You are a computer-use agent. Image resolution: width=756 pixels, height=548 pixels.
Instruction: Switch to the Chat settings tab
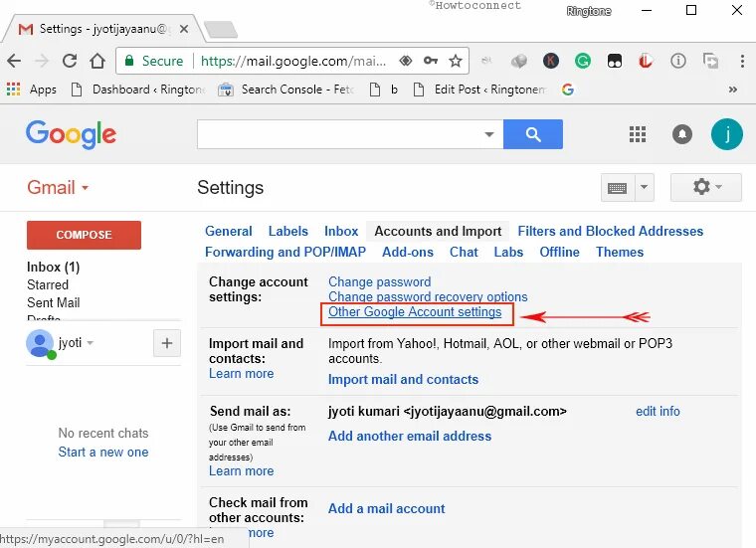tap(464, 252)
